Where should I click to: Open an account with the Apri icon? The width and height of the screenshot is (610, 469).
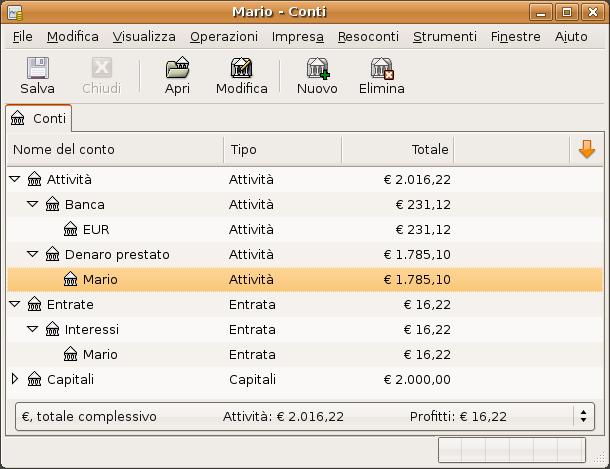[x=177, y=69]
